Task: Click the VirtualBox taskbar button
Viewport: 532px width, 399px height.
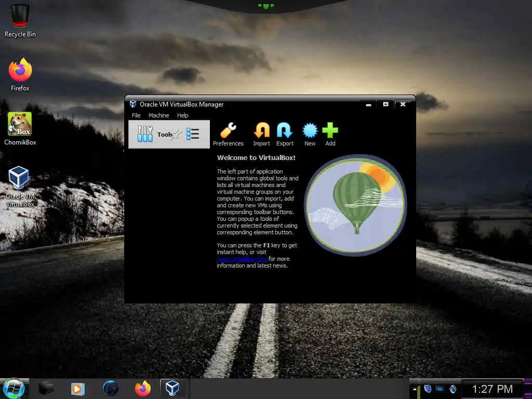Action: tap(172, 389)
